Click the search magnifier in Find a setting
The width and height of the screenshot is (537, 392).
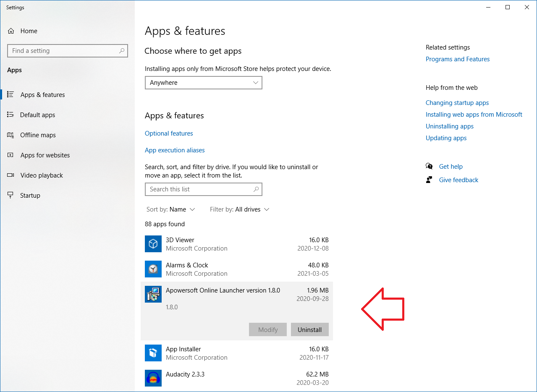point(122,51)
